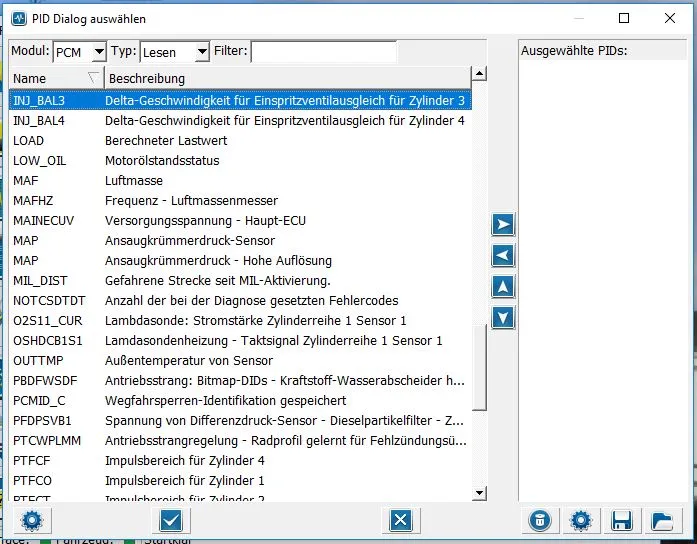
Task: Move selected PID down with down arrow
Action: tap(504, 318)
